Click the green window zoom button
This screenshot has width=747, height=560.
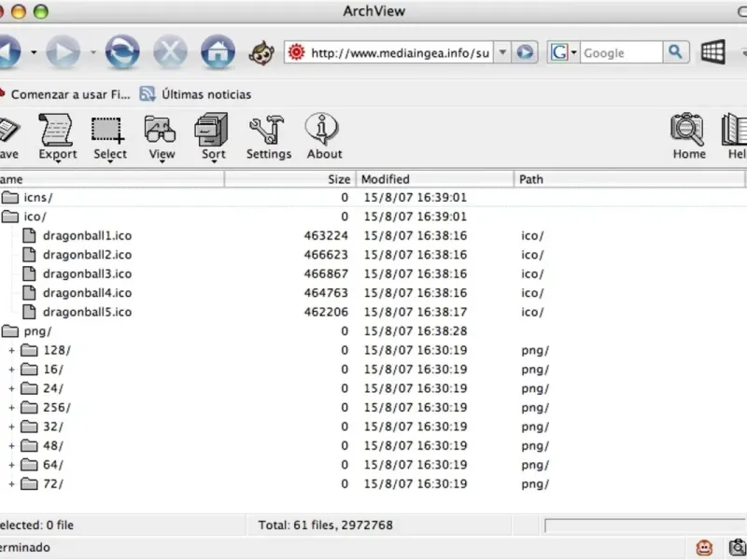click(x=41, y=11)
